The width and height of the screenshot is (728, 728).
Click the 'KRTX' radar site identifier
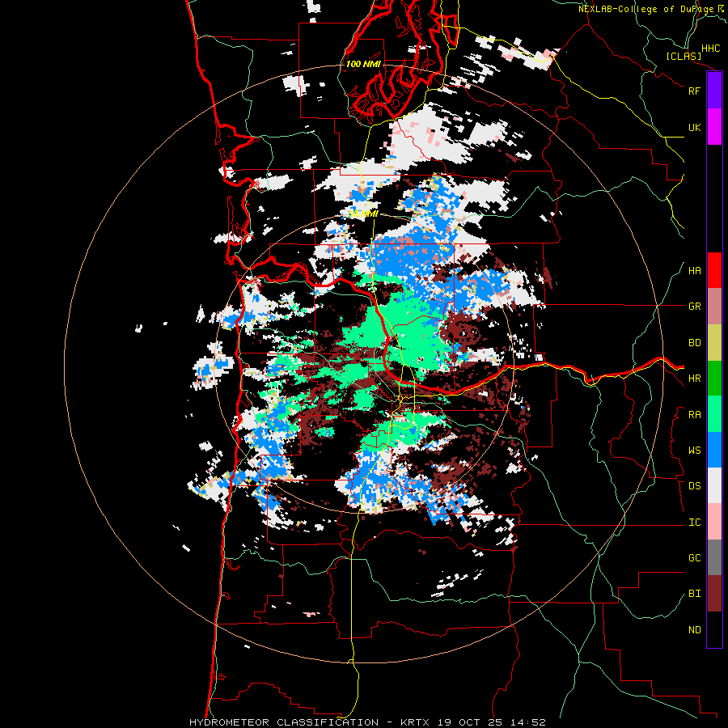(x=417, y=722)
